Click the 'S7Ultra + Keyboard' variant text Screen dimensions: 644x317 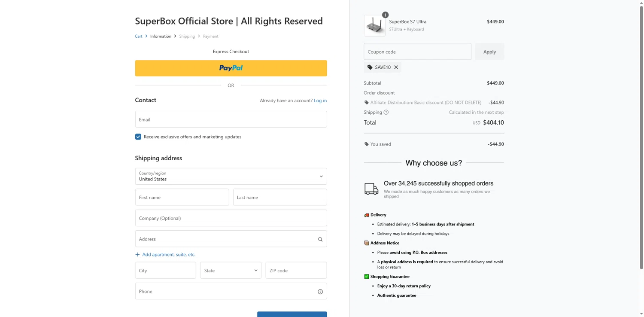407,30
